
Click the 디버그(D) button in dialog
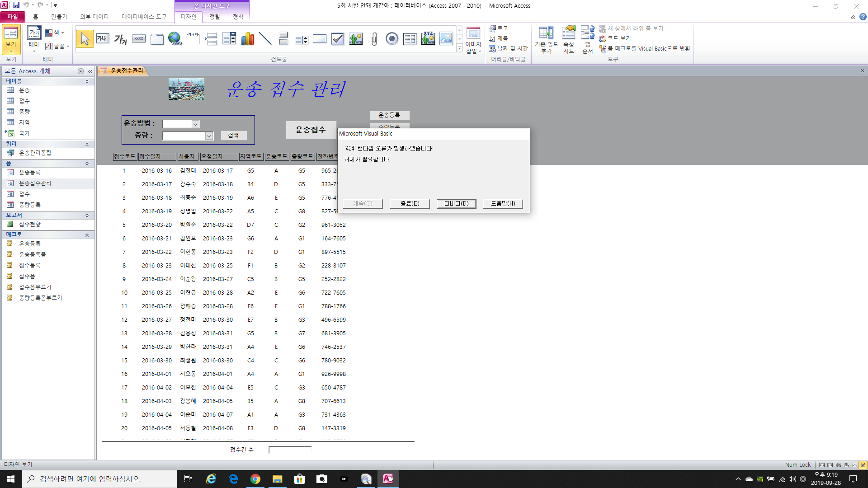coord(456,204)
